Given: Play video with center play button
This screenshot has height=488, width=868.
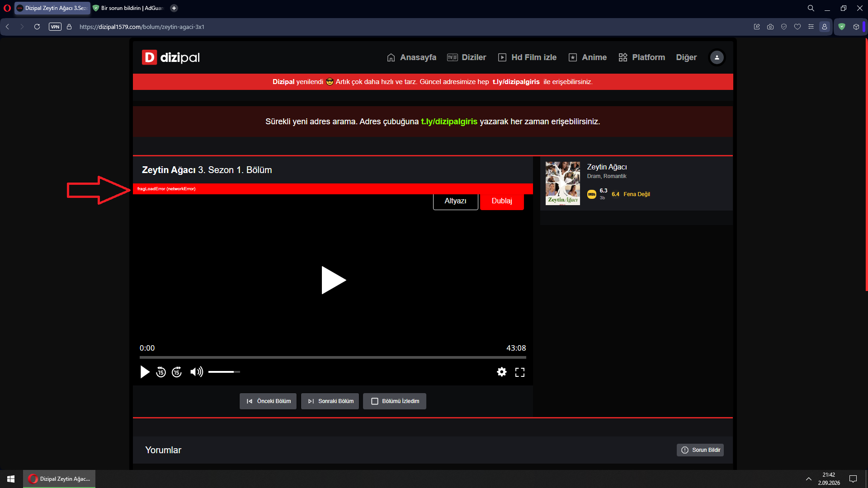Looking at the screenshot, I should [333, 280].
